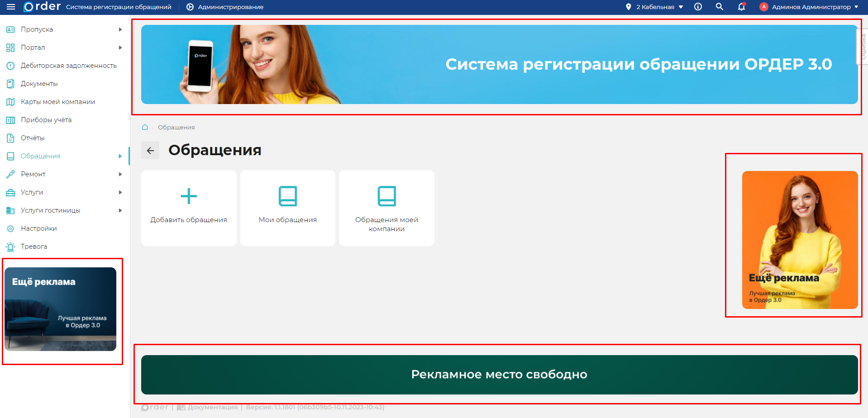Toggle the sidebar with hamburger menu
868x418 pixels.
click(10, 7)
